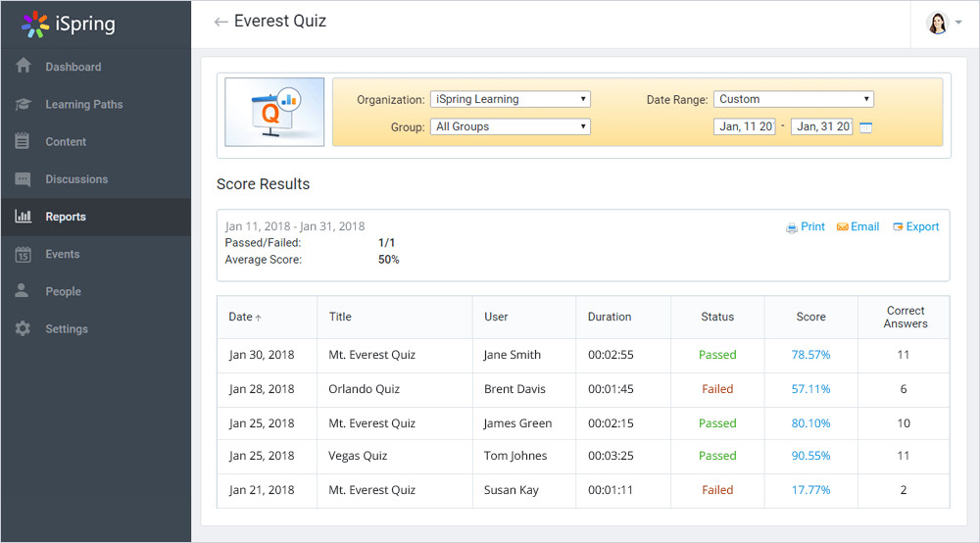Screen dimensions: 980x543
Task: Email the score results report
Action: [x=857, y=226]
